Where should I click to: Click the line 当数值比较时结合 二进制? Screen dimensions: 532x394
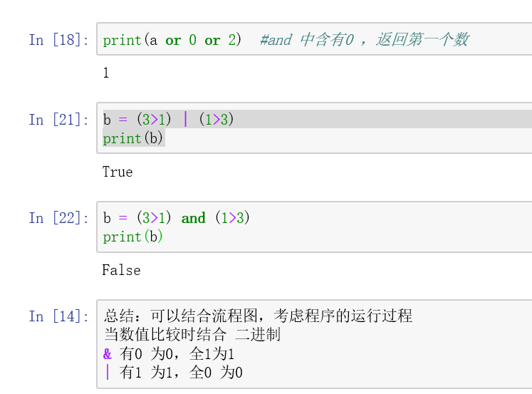click(x=192, y=335)
